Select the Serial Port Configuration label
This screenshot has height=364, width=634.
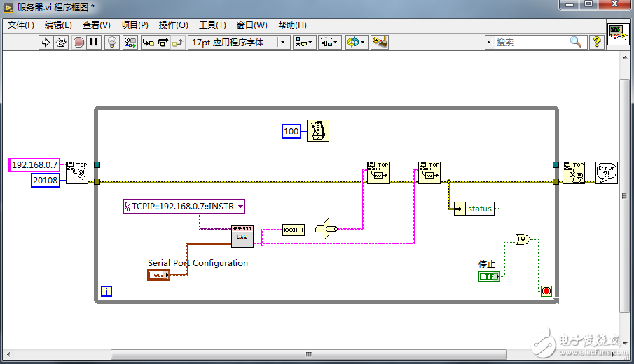(x=198, y=263)
